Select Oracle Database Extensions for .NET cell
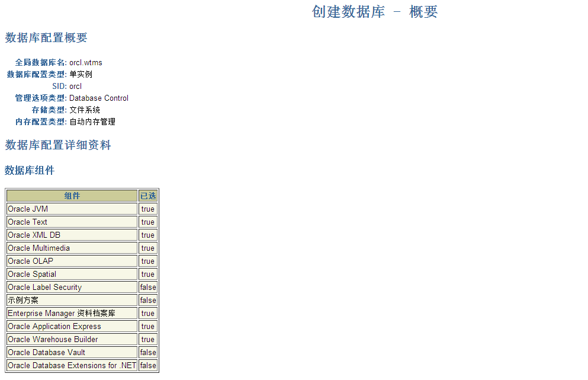This screenshot has width=588, height=380. 72,365
